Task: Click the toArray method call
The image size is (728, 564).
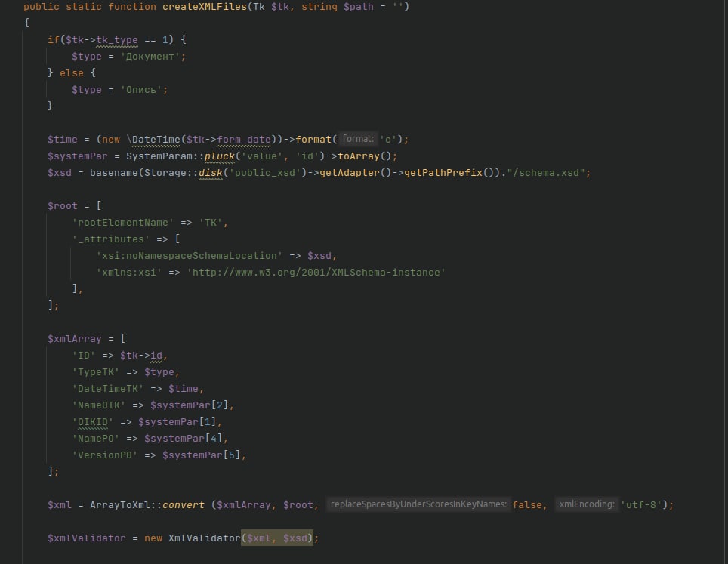Action: pos(358,156)
